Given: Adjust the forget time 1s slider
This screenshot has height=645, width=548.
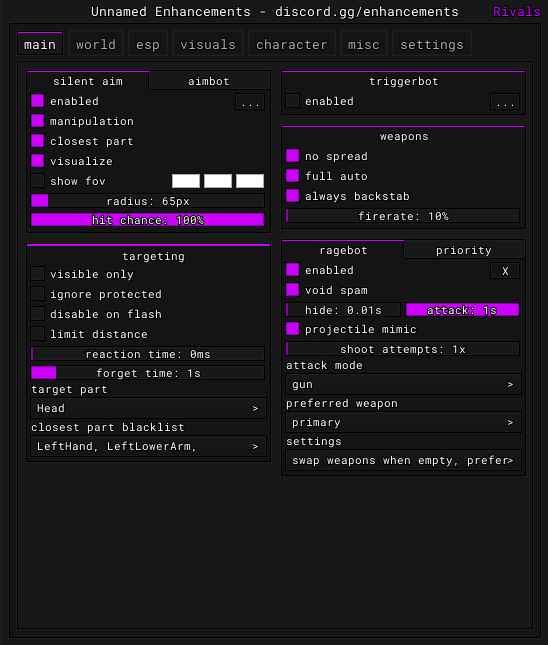Looking at the screenshot, I should coord(148,373).
